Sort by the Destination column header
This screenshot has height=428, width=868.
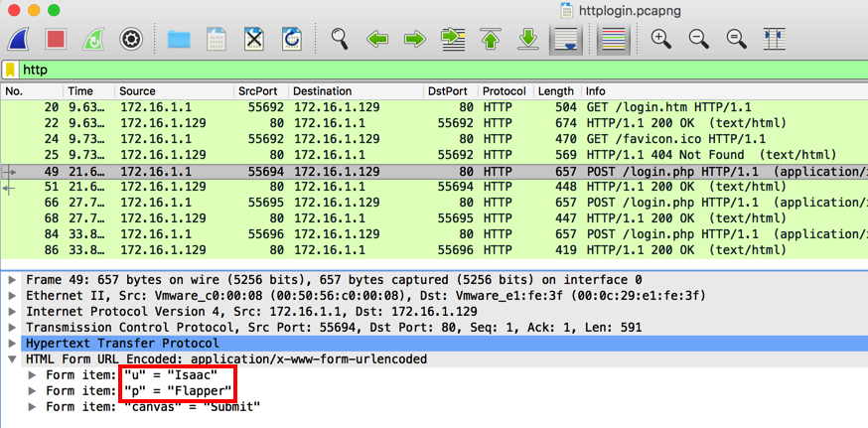(x=356, y=91)
